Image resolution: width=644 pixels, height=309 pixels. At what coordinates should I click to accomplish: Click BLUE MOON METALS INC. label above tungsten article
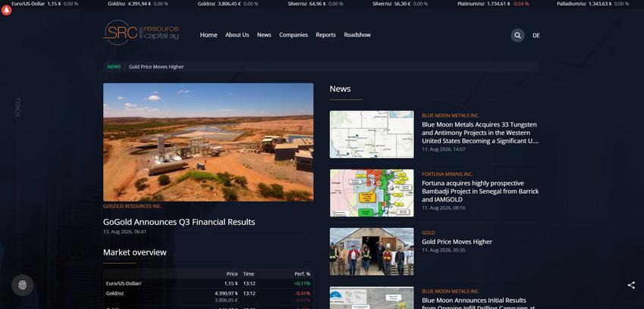tap(451, 116)
